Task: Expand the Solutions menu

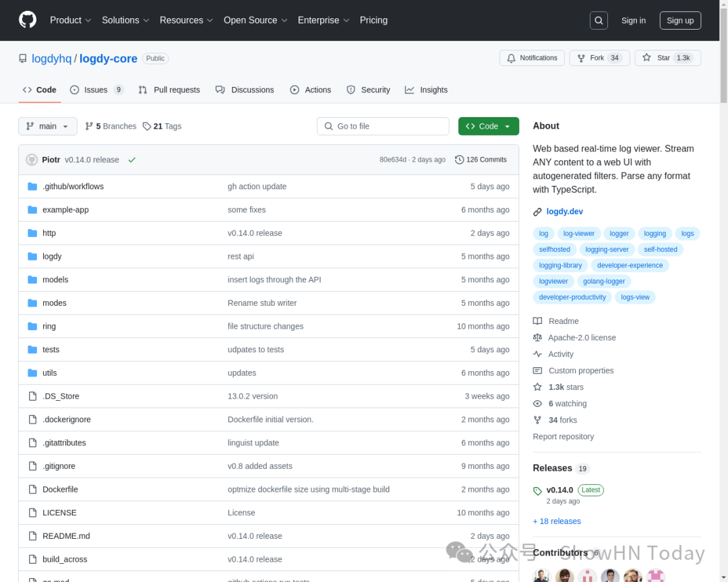Action: click(x=125, y=20)
